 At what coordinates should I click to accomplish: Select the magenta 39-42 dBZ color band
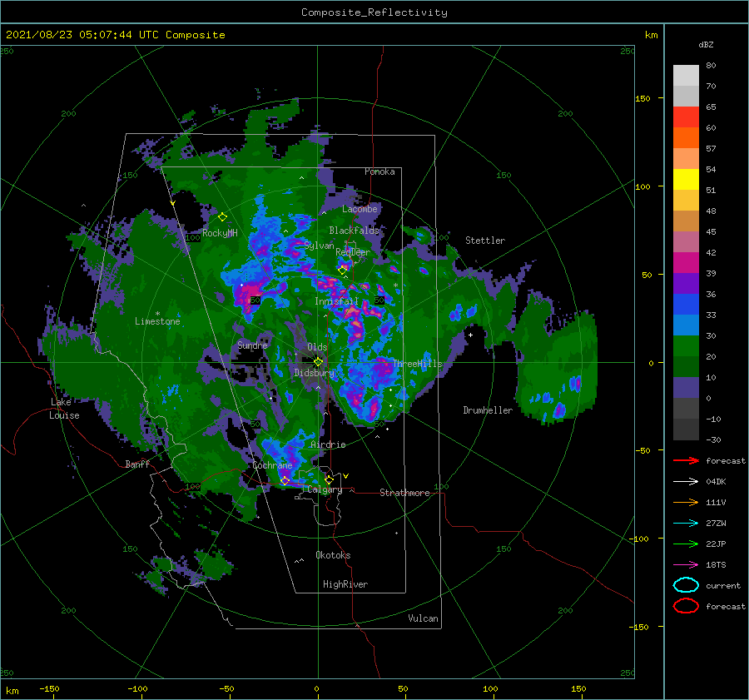point(686,263)
